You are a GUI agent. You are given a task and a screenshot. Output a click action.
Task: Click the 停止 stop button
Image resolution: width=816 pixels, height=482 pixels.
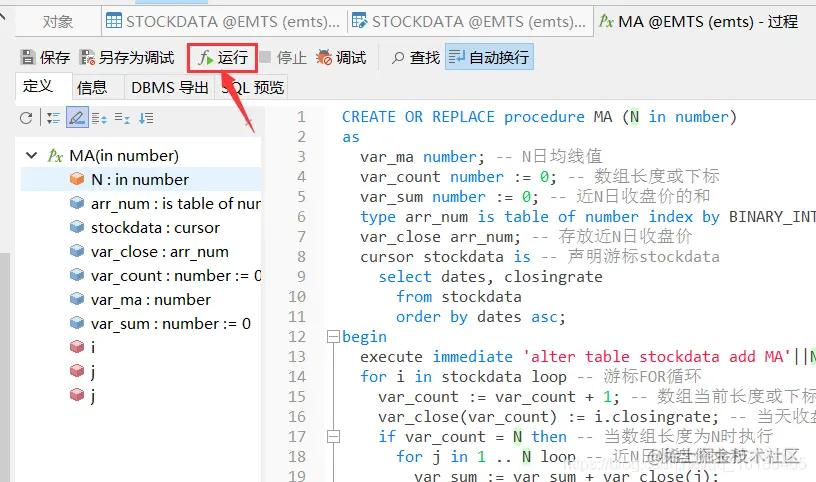point(283,57)
